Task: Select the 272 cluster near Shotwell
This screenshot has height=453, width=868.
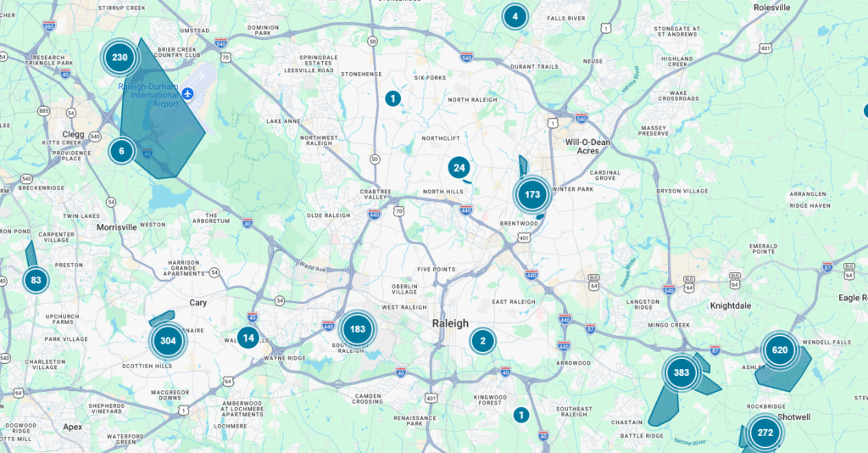Action: [765, 433]
